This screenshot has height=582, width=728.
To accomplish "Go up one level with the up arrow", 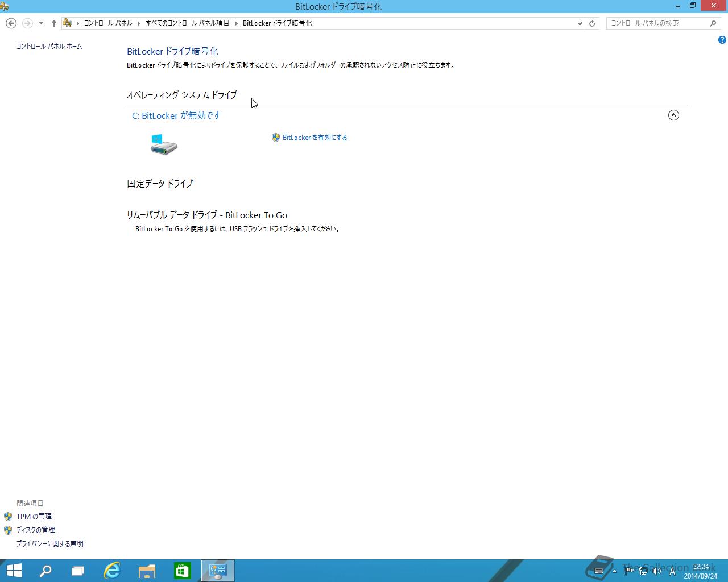I will 54,23.
